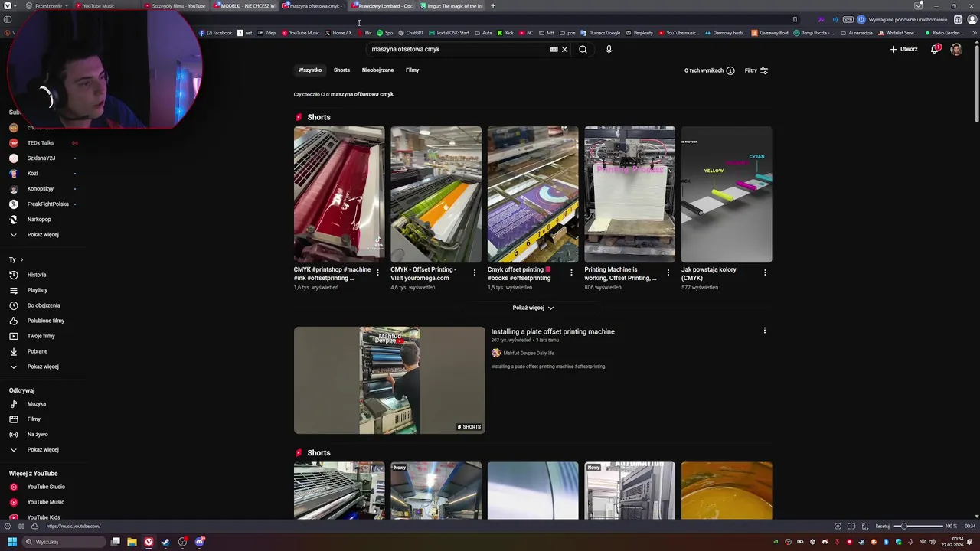The image size is (980, 551).
Task: Click Installing a plate offset printing machine title
Action: coord(553,331)
